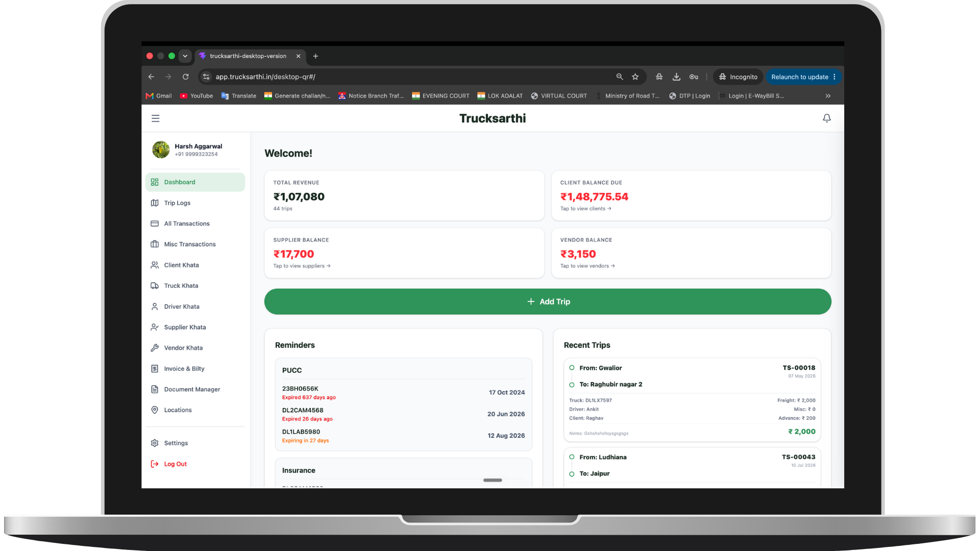Tap to view suppliers link
Image resolution: width=980 pixels, height=551 pixels.
[x=302, y=266]
